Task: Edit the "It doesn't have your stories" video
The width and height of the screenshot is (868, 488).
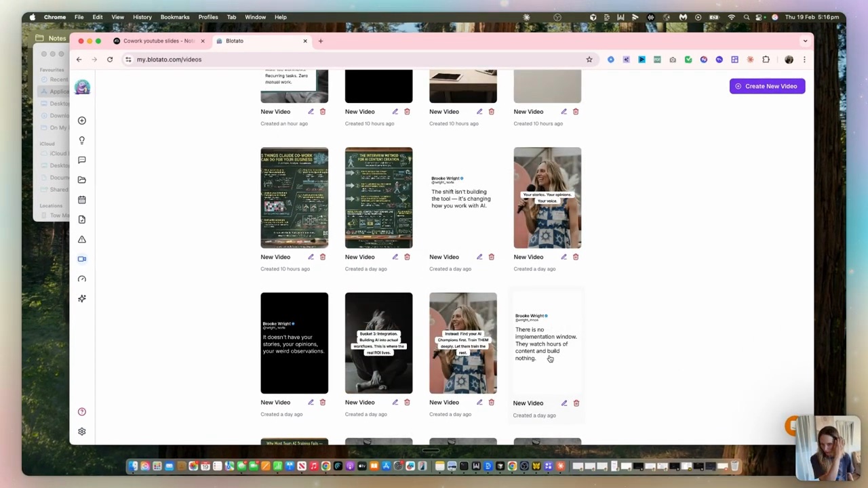Action: pyautogui.click(x=311, y=403)
